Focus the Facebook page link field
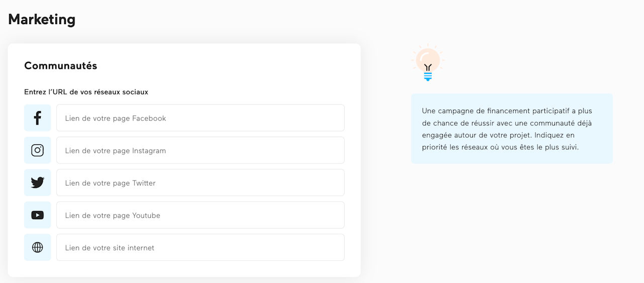This screenshot has width=644, height=283. click(200, 118)
